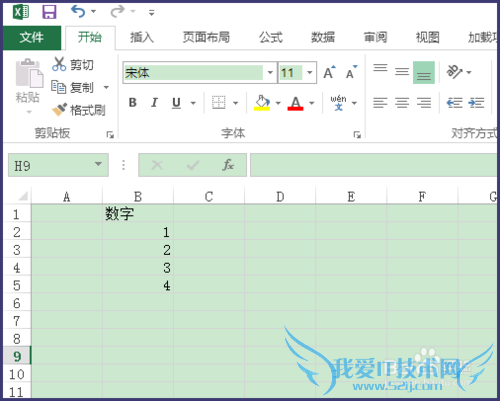Click 剪切 (Cut) scissors button

(73, 64)
